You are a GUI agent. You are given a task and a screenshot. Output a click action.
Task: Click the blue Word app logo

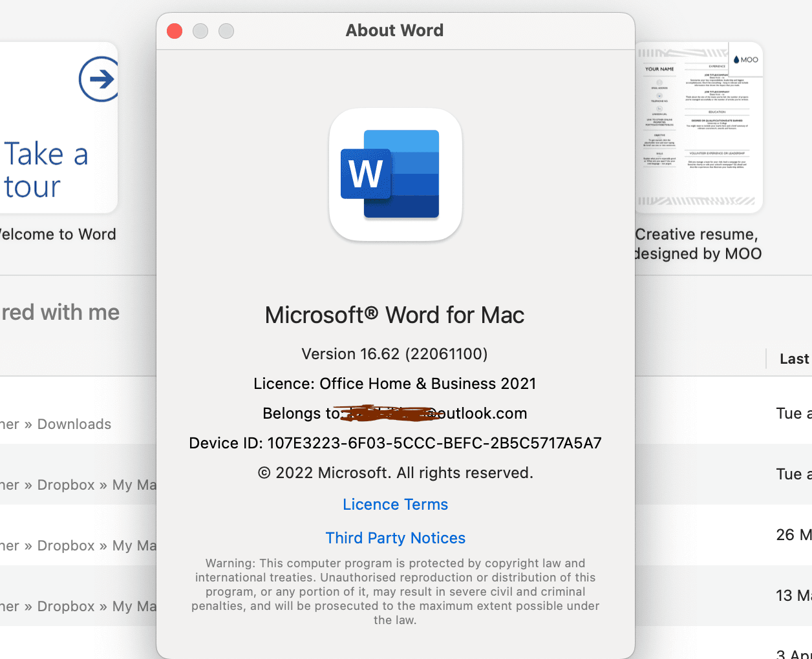tap(395, 174)
